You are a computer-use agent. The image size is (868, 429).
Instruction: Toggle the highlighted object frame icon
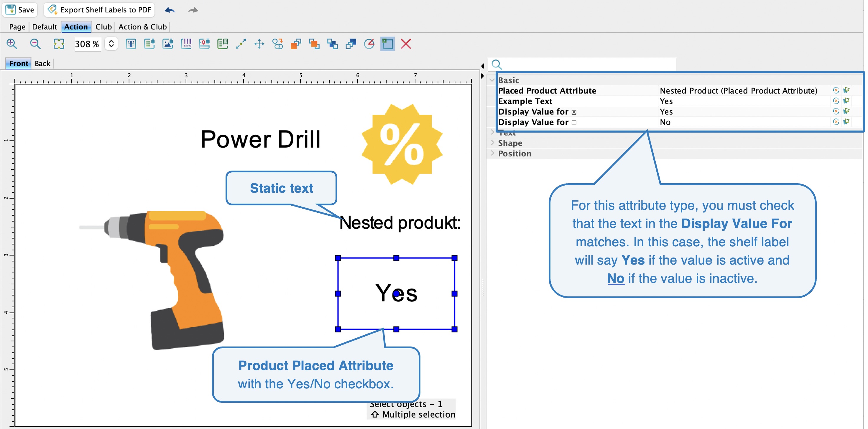(x=387, y=44)
